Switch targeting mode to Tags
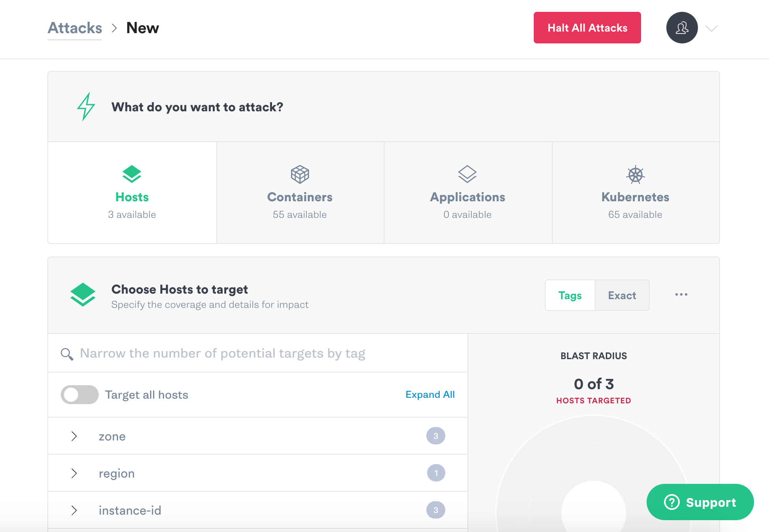Image resolution: width=769 pixels, height=532 pixels. pos(570,295)
